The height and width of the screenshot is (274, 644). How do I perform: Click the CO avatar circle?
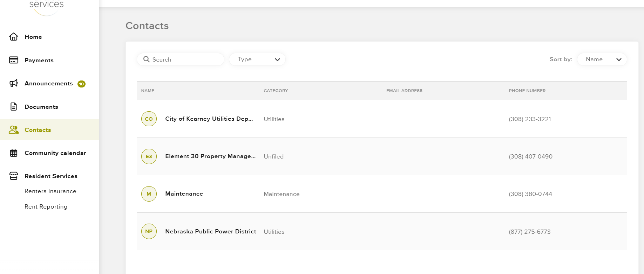tap(149, 119)
